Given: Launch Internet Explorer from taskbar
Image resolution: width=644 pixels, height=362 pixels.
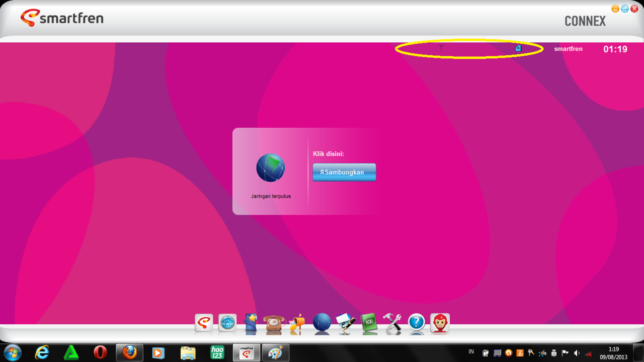Looking at the screenshot, I should 42,352.
